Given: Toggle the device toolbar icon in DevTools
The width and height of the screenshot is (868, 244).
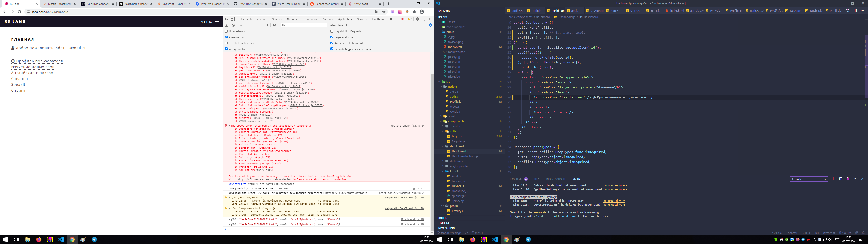Looking at the screenshot, I should tap(233, 19).
